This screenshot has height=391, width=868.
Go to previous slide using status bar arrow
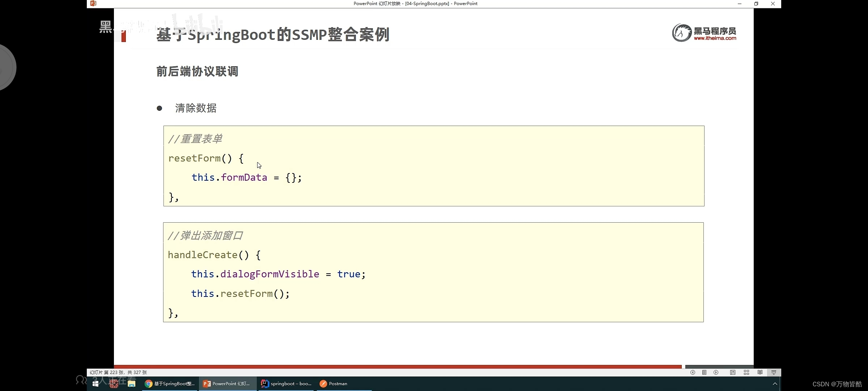tap(693, 372)
